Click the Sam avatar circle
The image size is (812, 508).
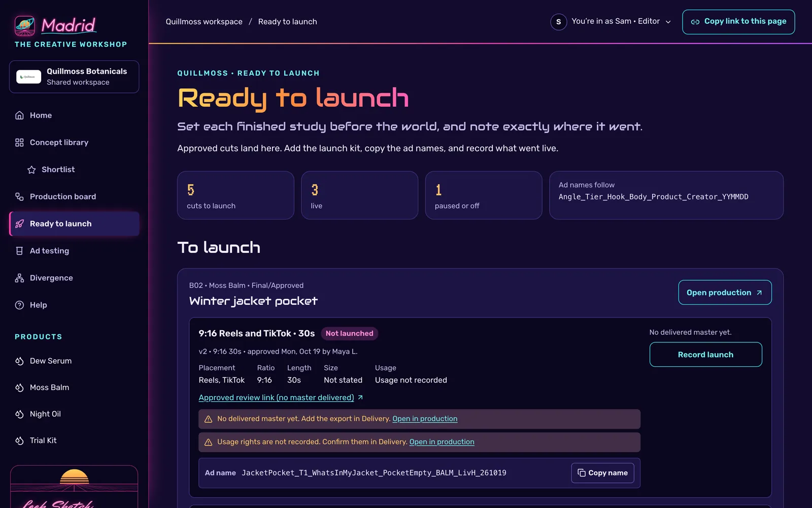click(x=558, y=22)
